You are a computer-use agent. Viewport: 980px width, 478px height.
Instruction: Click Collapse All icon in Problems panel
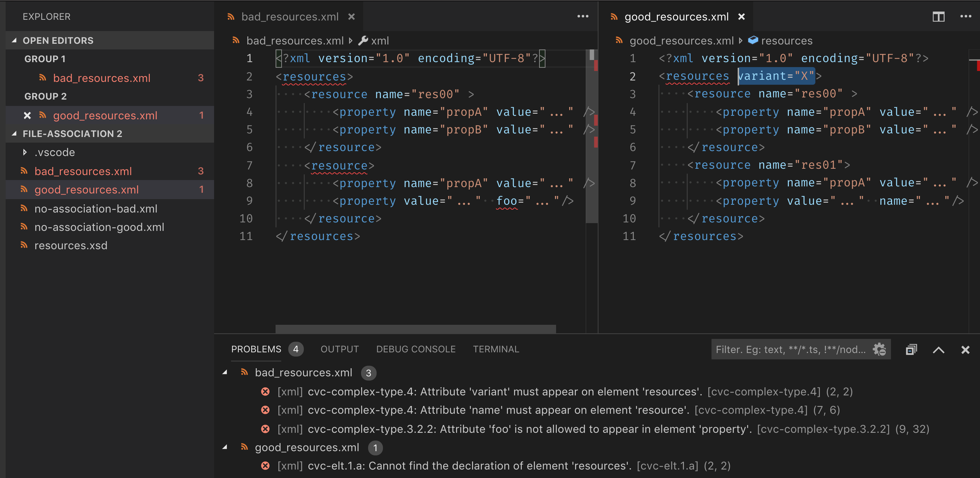point(911,349)
